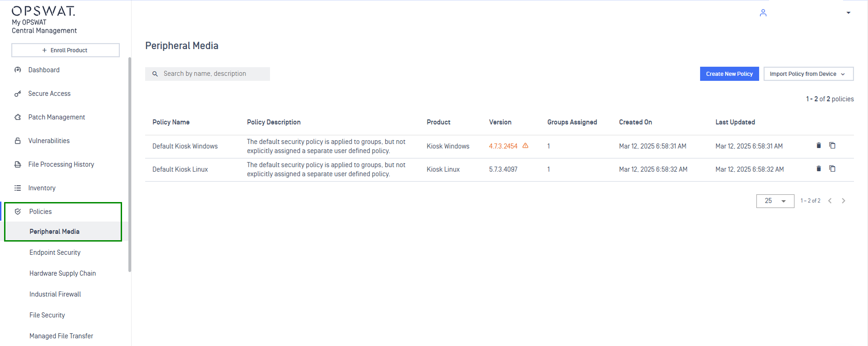Open Inventory in the sidebar

[42, 188]
